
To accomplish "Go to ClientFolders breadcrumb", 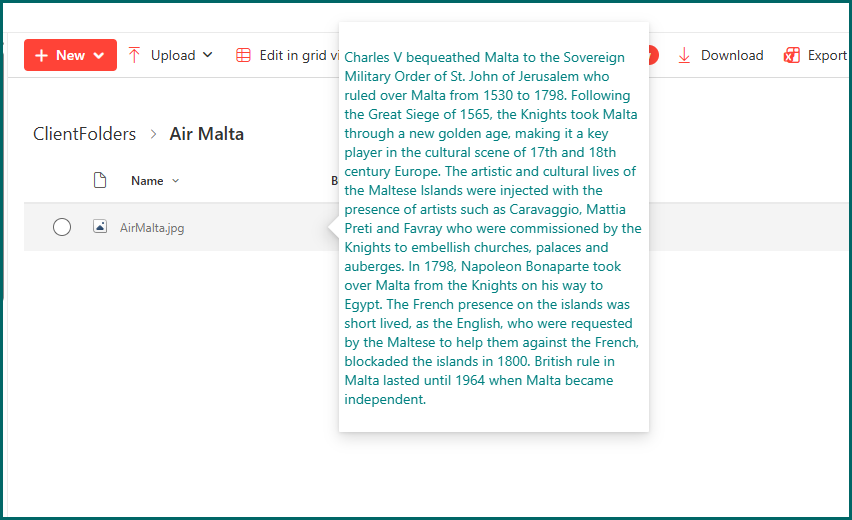I will [84, 134].
